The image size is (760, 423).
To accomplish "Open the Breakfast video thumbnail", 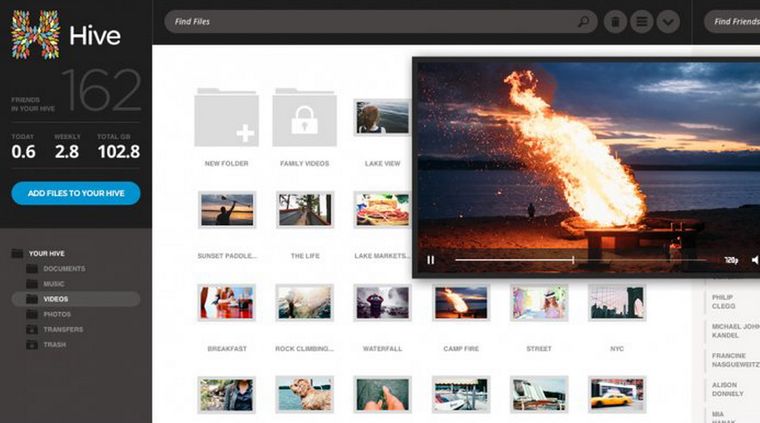I will point(227,302).
